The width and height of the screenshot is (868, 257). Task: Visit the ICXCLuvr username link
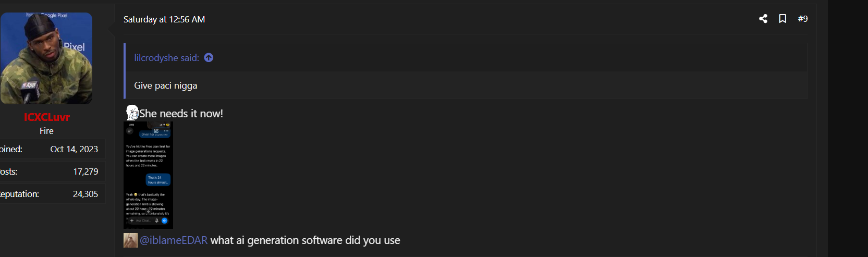pos(46,117)
